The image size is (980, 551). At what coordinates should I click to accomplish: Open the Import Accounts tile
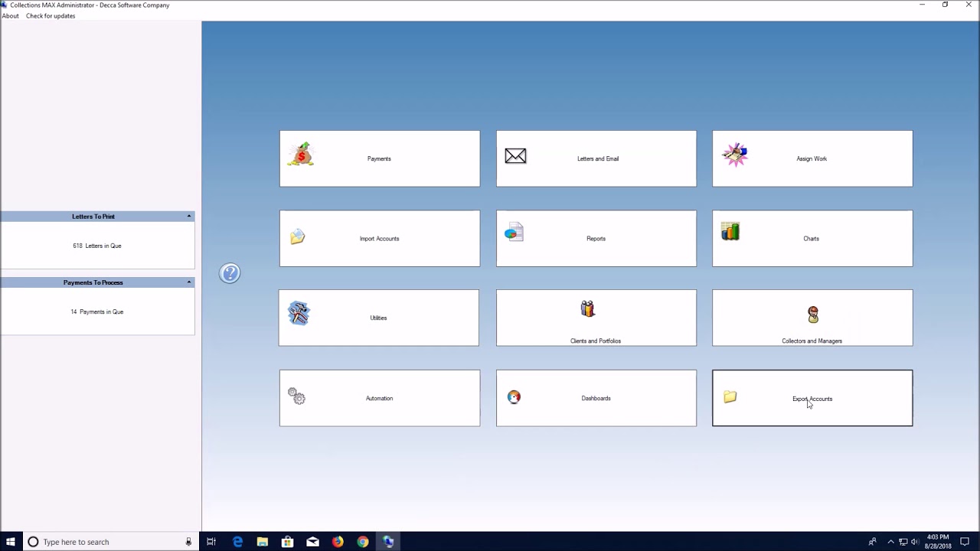click(x=380, y=238)
